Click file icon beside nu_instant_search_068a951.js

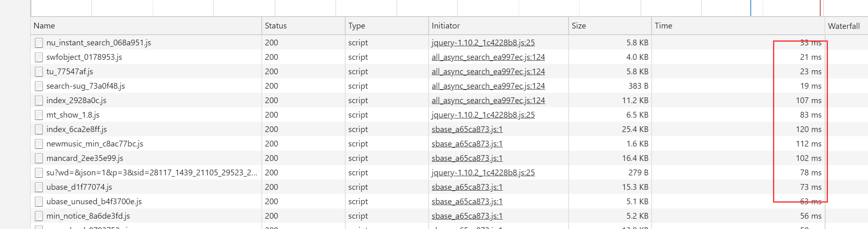[39, 42]
